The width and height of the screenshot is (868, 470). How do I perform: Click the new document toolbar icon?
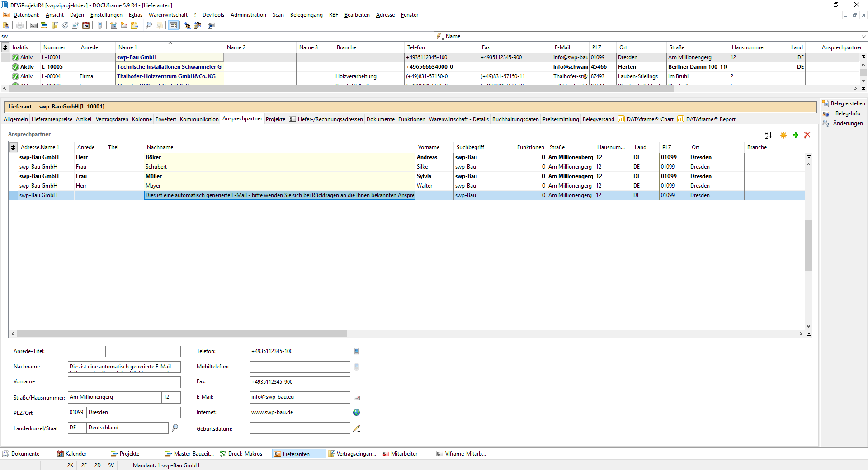click(114, 25)
